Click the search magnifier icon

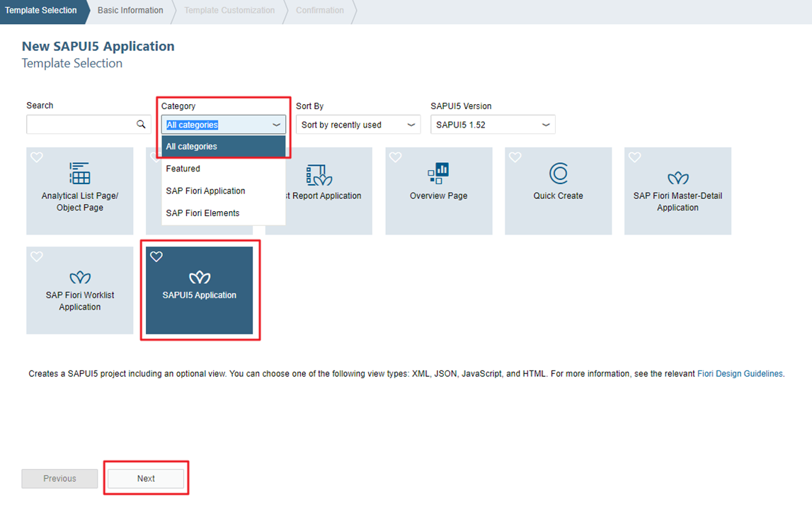coord(141,125)
